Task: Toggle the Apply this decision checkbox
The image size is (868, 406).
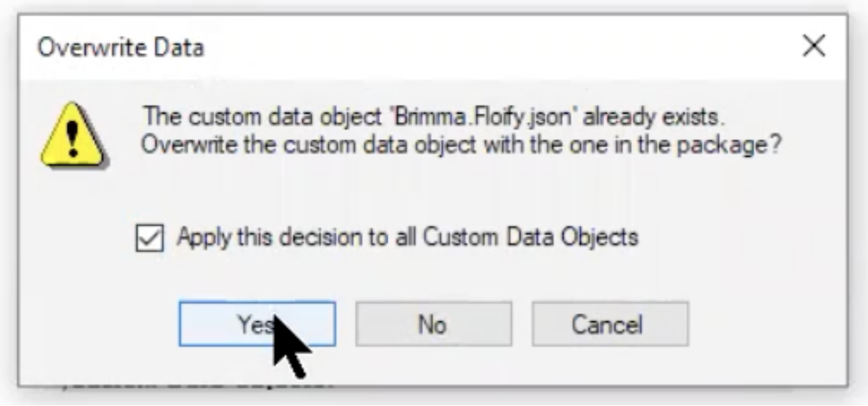Action: 149,238
